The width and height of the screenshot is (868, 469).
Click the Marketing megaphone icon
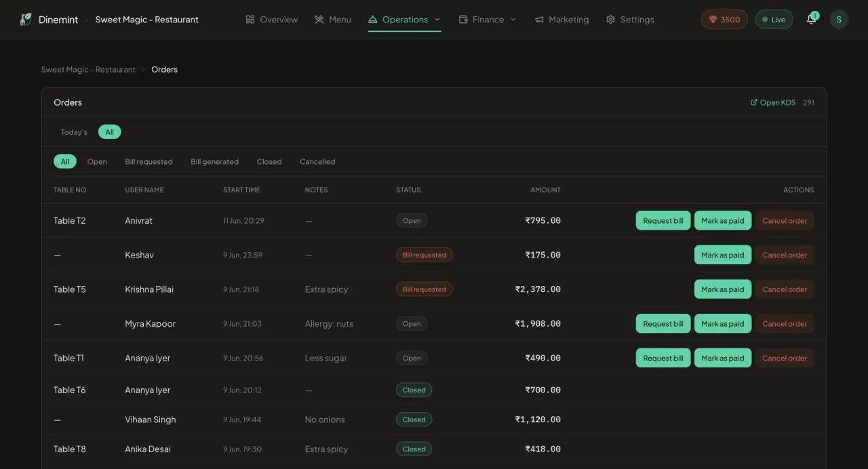click(539, 20)
